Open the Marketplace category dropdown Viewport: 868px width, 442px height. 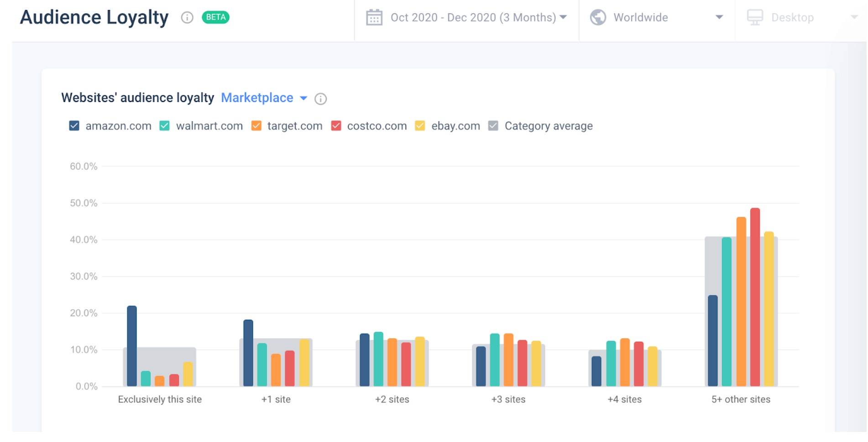[x=264, y=98]
